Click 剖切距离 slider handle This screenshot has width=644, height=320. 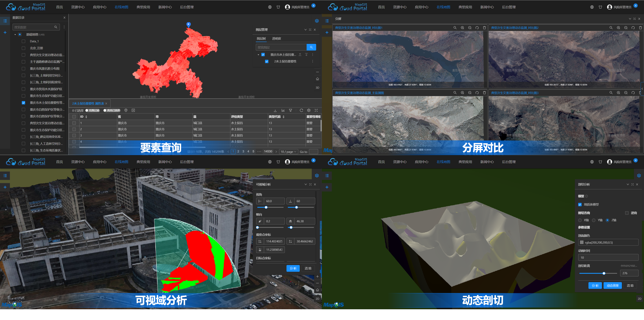pos(604,273)
